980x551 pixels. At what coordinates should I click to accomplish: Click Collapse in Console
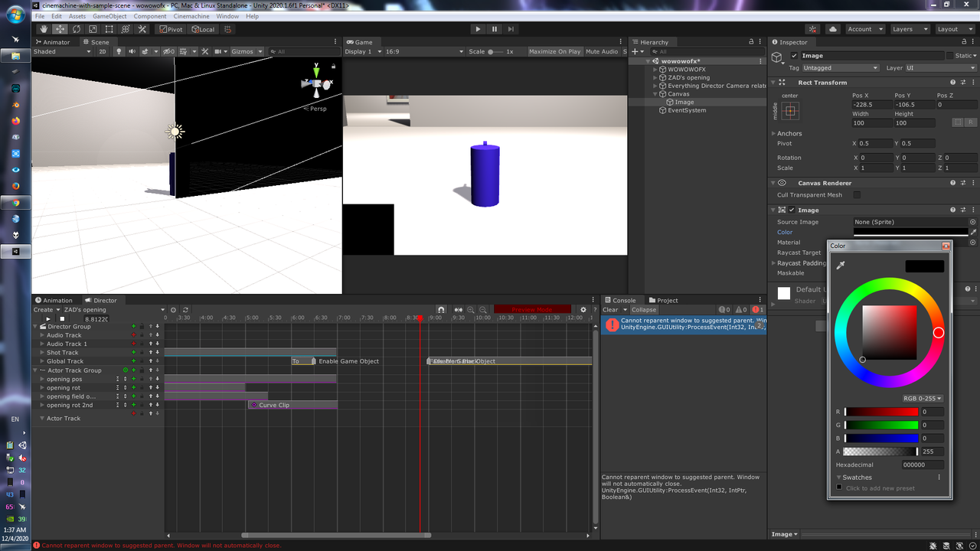(644, 310)
